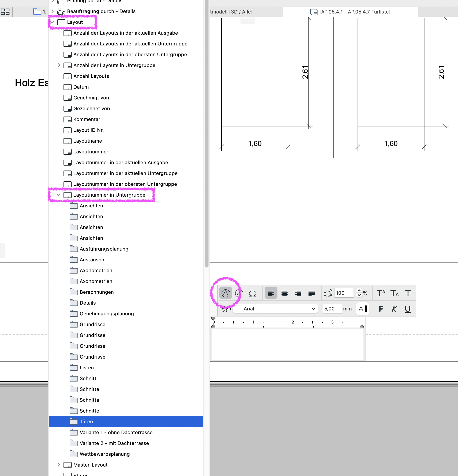458x476 pixels.
Task: Select the Gezeichnet von entry
Action: click(126, 109)
